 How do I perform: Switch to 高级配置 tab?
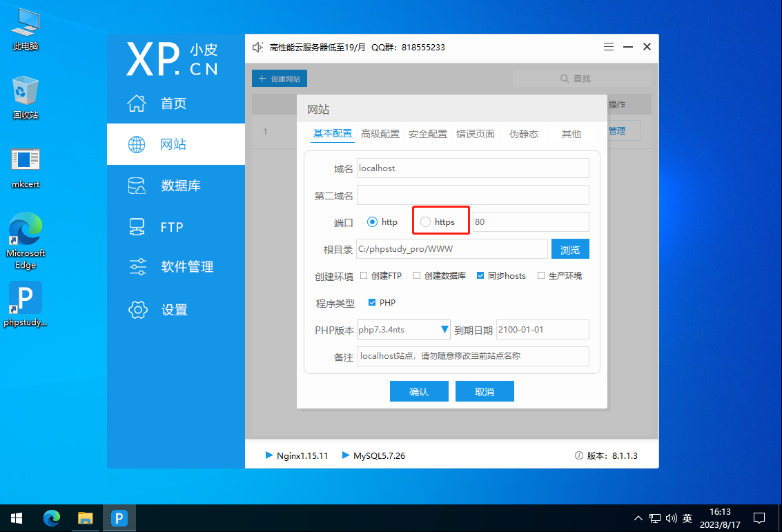380,134
